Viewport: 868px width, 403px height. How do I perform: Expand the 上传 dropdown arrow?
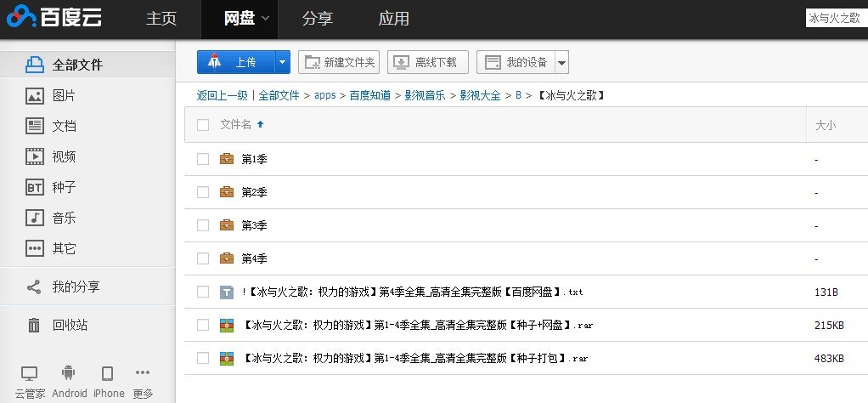click(282, 62)
